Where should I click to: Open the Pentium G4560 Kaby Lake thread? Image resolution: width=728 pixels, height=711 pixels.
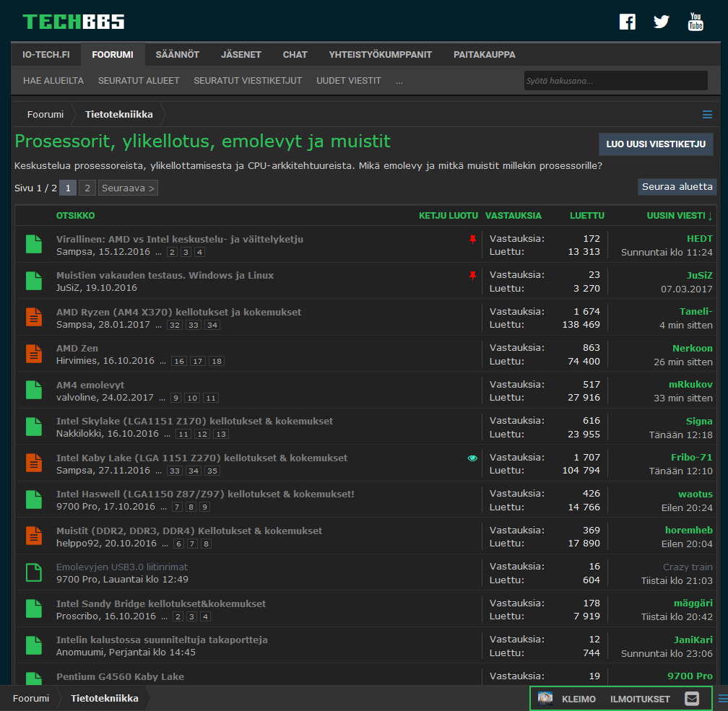point(120,676)
